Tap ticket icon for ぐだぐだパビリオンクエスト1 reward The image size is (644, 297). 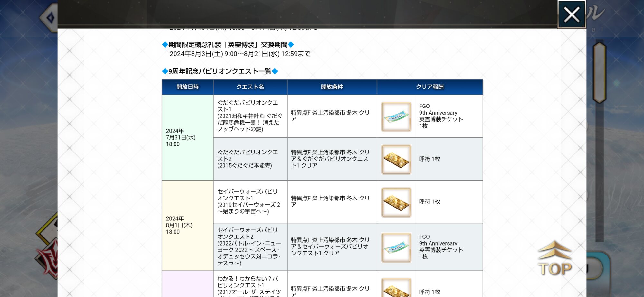(396, 116)
